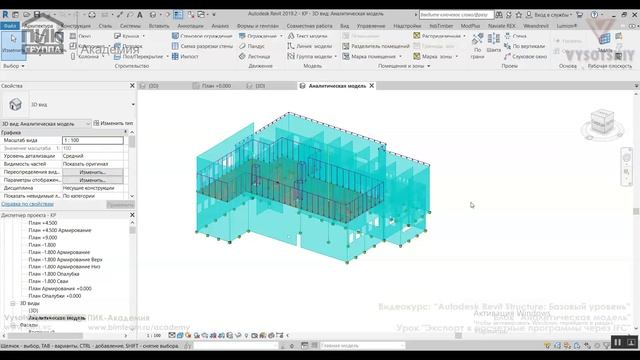Switch to the Manage (Управление) ribbon tab
This screenshot has height=360, width=640.
(371, 26)
